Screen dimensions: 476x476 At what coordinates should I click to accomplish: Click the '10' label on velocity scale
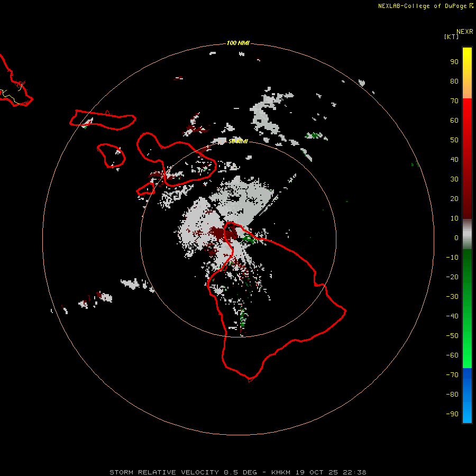coord(454,218)
